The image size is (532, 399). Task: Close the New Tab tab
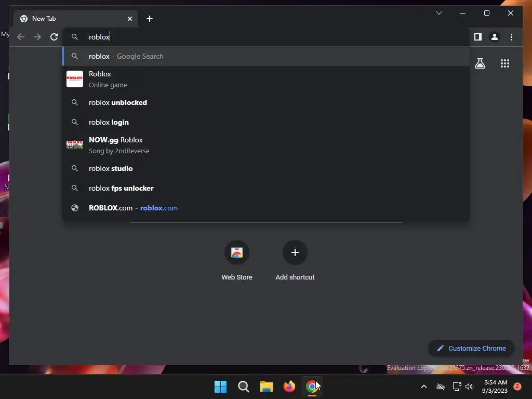(x=129, y=19)
